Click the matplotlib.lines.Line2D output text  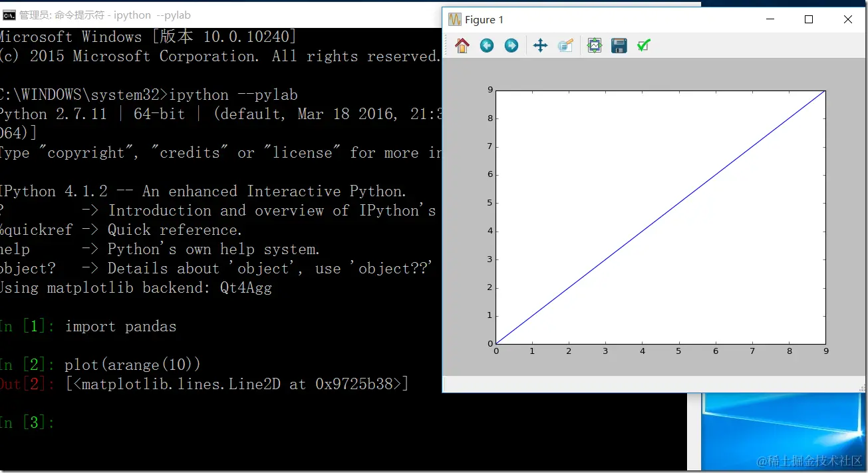coord(237,384)
